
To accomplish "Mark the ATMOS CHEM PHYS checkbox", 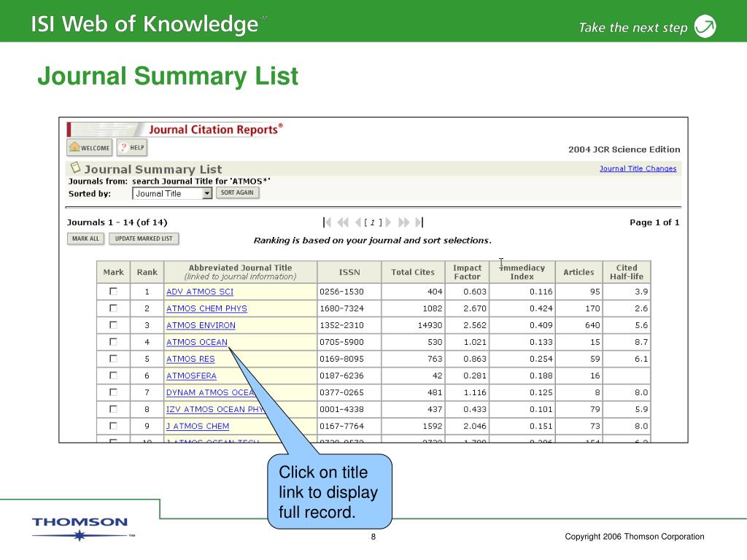I will (113, 308).
